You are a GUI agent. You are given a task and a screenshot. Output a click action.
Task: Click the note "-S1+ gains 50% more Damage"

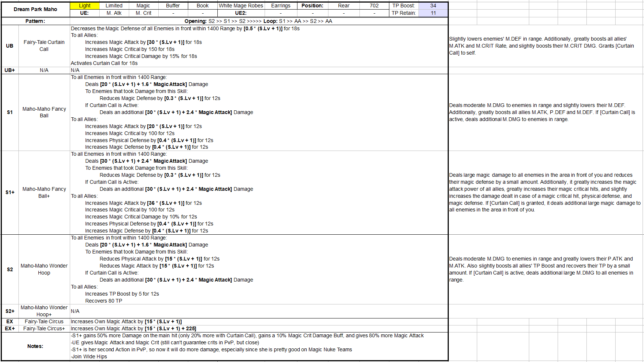(x=247, y=335)
